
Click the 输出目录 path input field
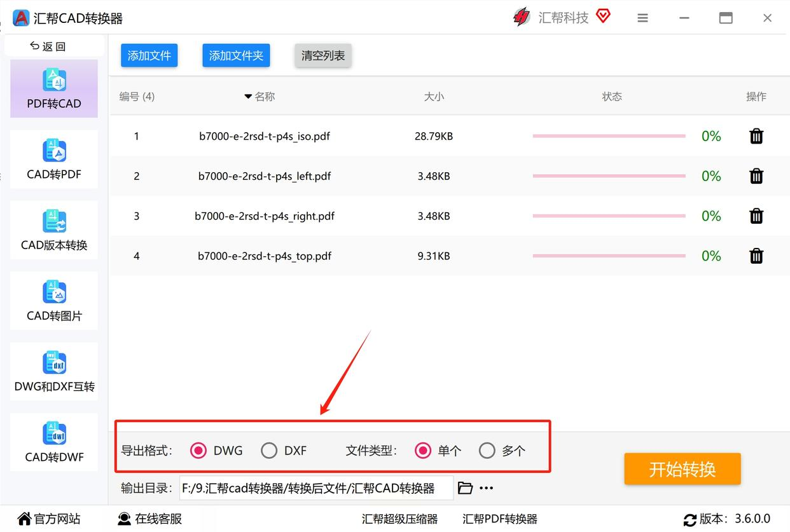(x=316, y=488)
